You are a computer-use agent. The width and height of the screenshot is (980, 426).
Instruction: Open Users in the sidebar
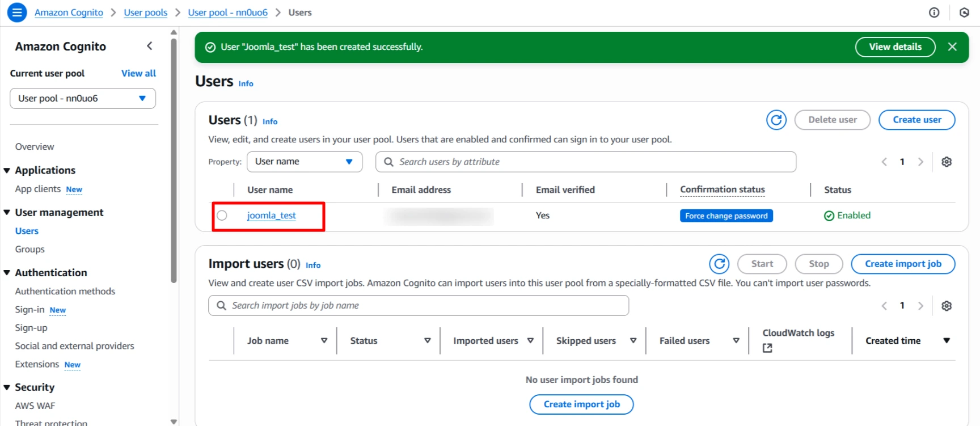(x=27, y=231)
